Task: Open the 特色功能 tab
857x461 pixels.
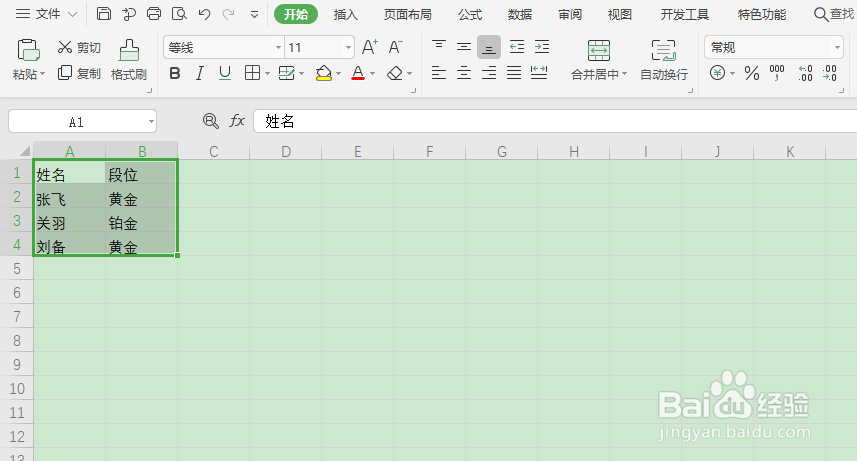Action: tap(762, 15)
